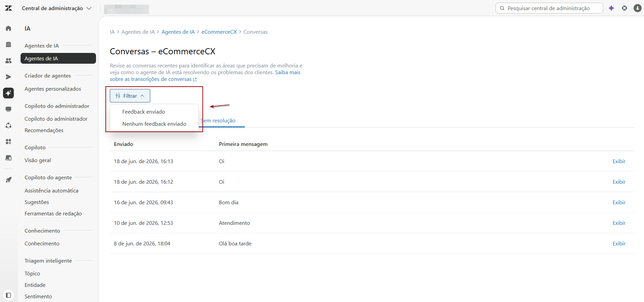Click the Olá boa tarde message text
The height and width of the screenshot is (302, 644).
(235, 243)
